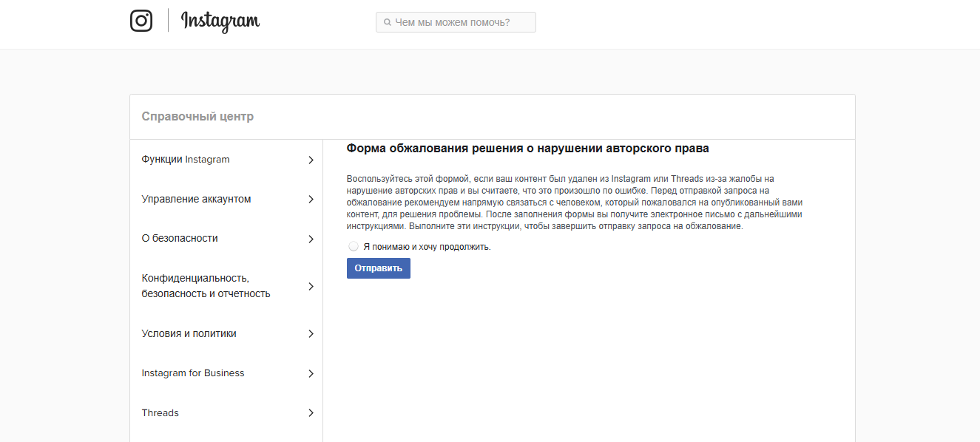The width and height of the screenshot is (980, 442).
Task: Click the Instagram wordmark logo
Action: (220, 21)
